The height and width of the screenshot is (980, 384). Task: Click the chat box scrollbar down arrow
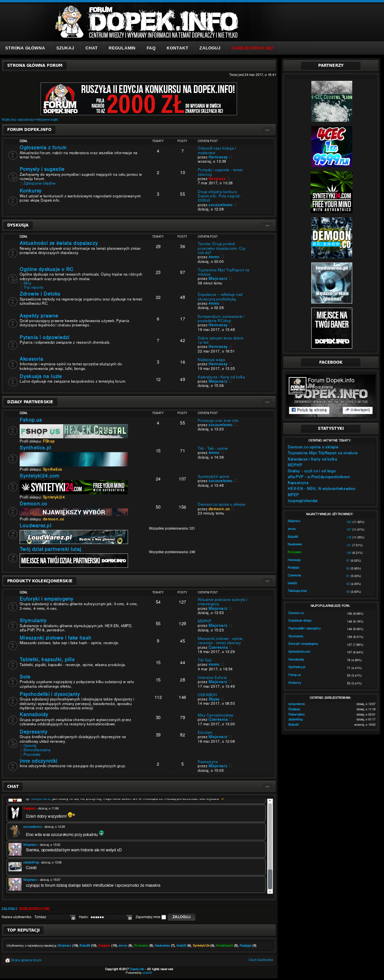pyautogui.click(x=270, y=891)
